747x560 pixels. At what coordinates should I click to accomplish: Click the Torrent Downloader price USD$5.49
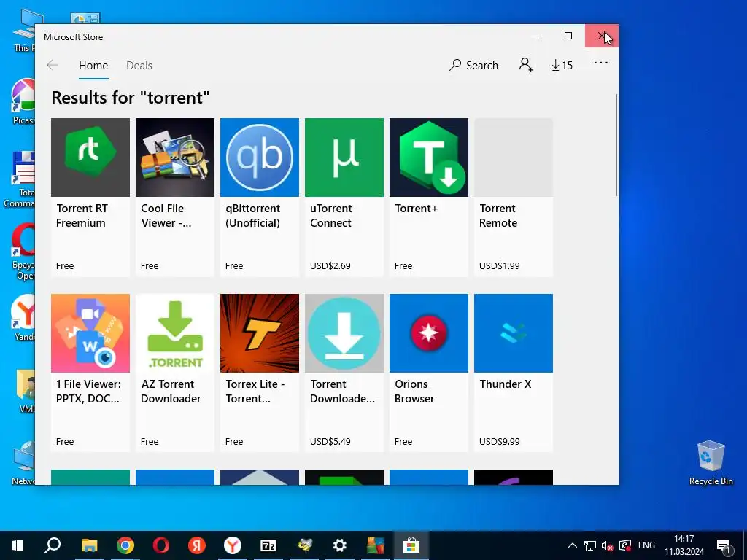pyautogui.click(x=330, y=441)
